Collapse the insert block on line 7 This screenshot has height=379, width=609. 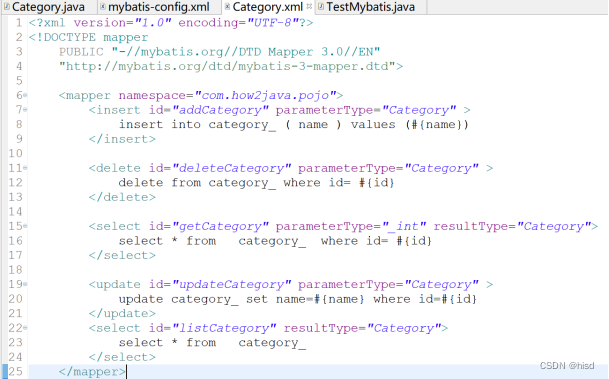(x=25, y=110)
